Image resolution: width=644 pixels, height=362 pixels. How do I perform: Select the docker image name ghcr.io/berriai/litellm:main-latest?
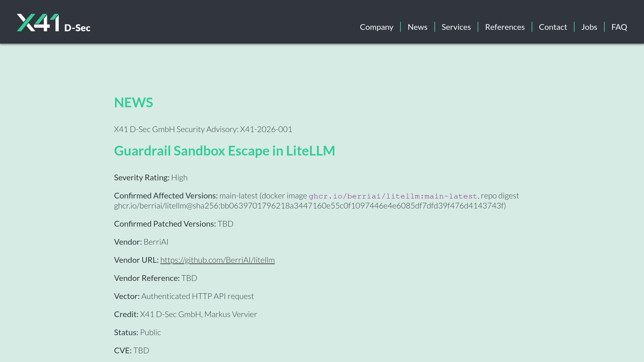click(393, 196)
